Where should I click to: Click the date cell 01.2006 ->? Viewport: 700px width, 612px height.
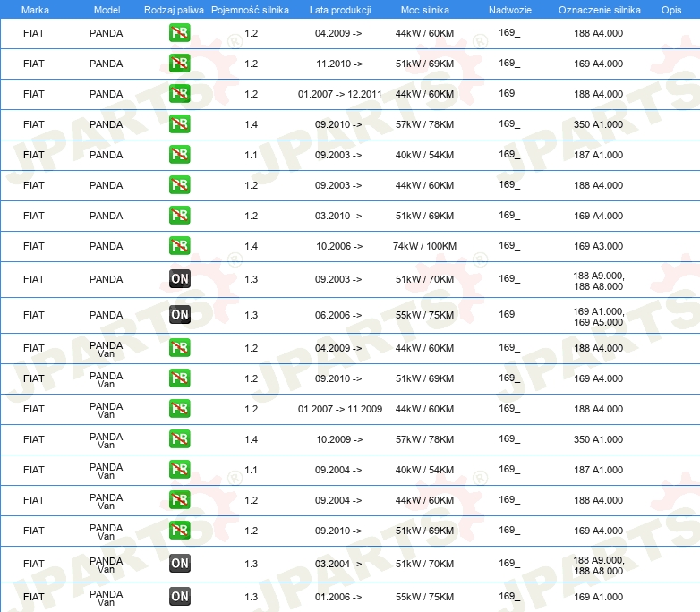pyautogui.click(x=338, y=597)
